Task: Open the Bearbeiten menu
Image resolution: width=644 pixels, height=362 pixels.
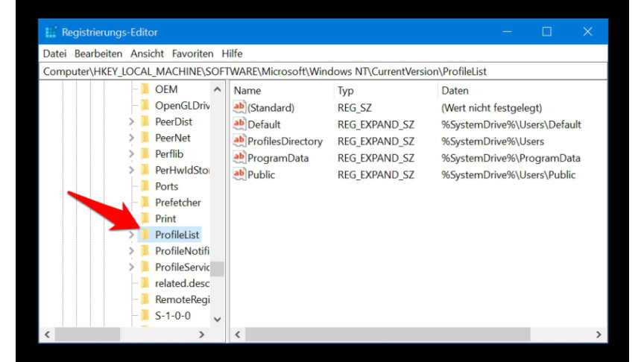Action: click(98, 54)
